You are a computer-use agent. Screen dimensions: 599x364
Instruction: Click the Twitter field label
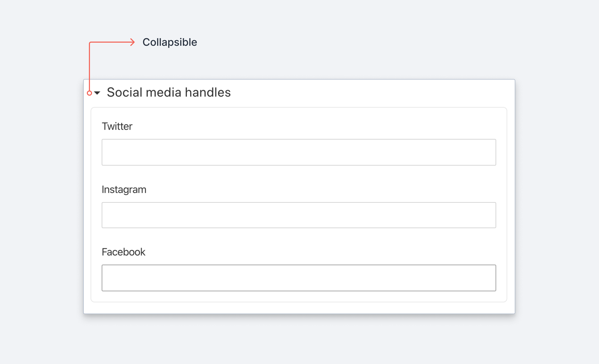point(117,126)
